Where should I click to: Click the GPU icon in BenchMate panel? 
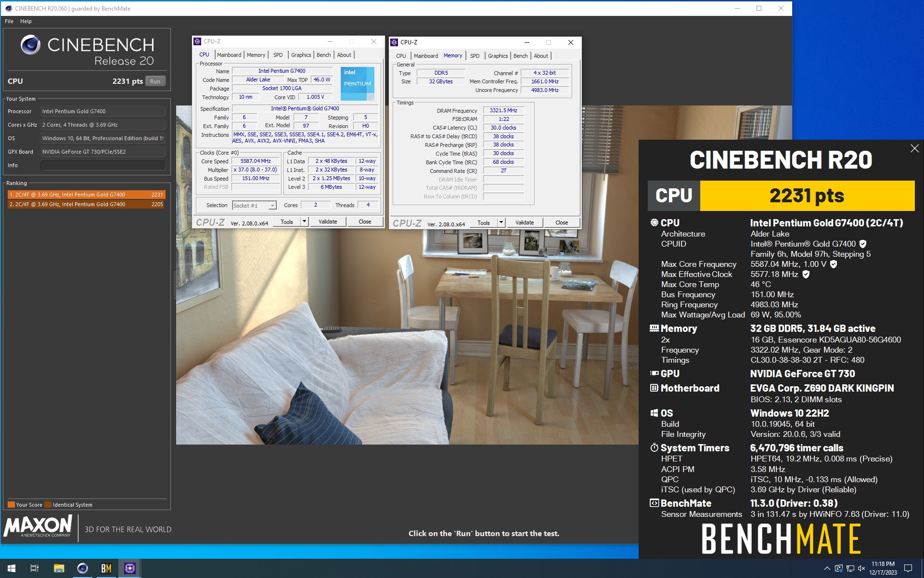tap(654, 373)
